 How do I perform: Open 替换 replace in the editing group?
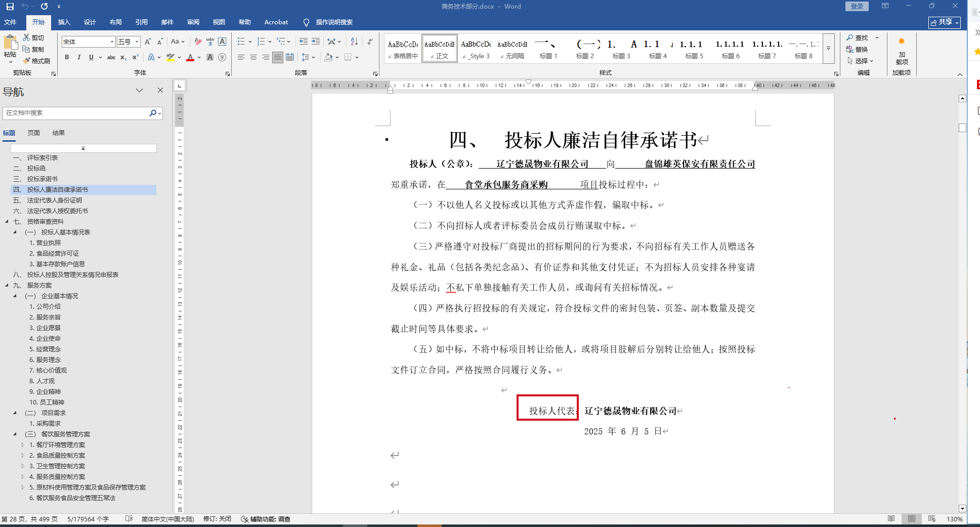858,49
